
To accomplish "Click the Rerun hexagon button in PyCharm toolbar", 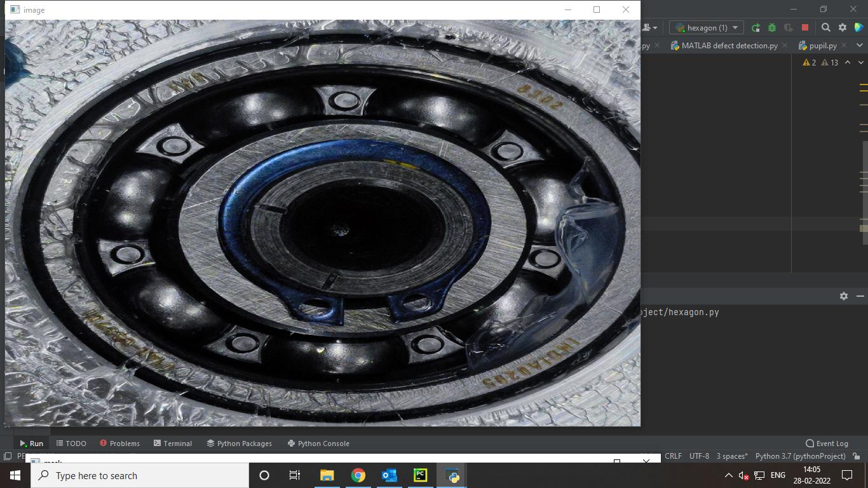I will pyautogui.click(x=756, y=27).
